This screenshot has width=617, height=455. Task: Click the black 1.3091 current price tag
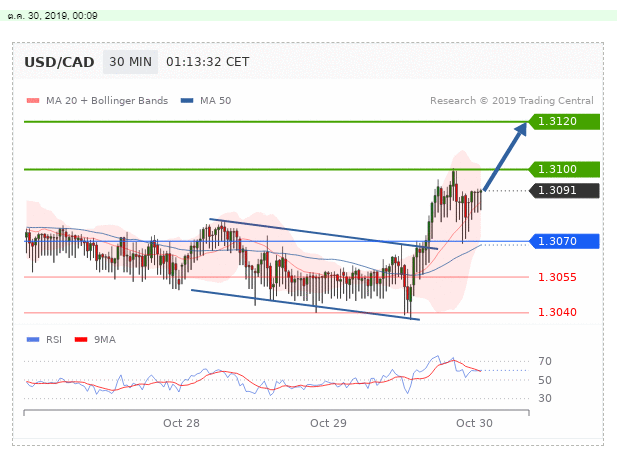pos(564,191)
